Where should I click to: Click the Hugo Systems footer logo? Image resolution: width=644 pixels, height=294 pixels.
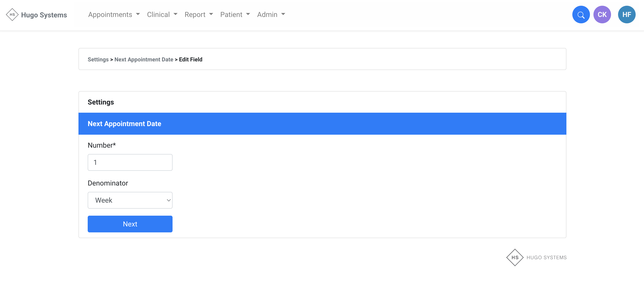(515, 257)
